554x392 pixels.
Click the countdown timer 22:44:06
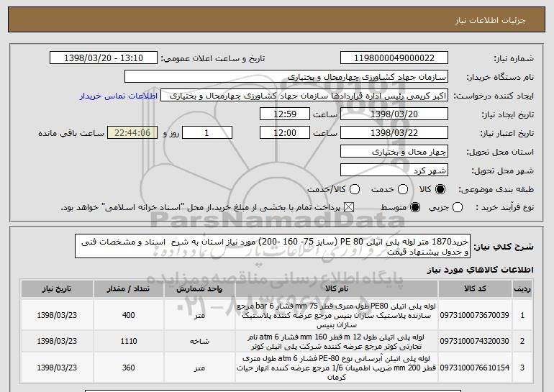pos(132,133)
